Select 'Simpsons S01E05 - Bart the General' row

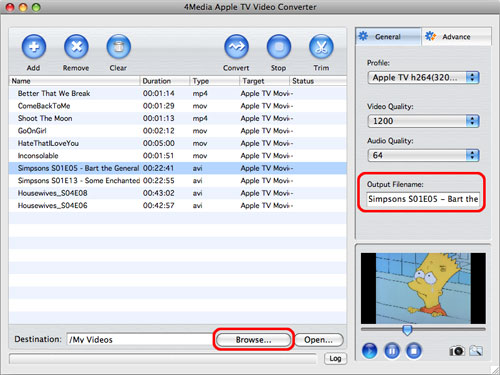point(178,168)
